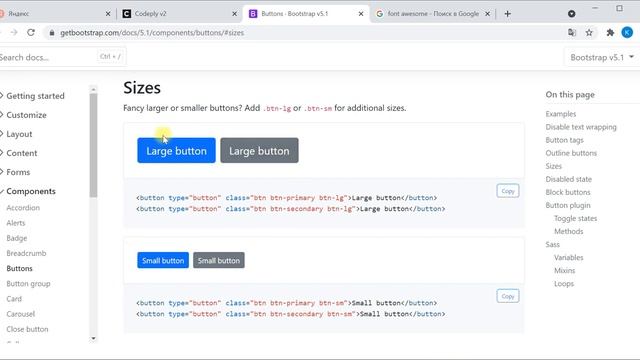This screenshot has height=360, width=640.
Task: Open a new browser tab
Action: point(507,14)
